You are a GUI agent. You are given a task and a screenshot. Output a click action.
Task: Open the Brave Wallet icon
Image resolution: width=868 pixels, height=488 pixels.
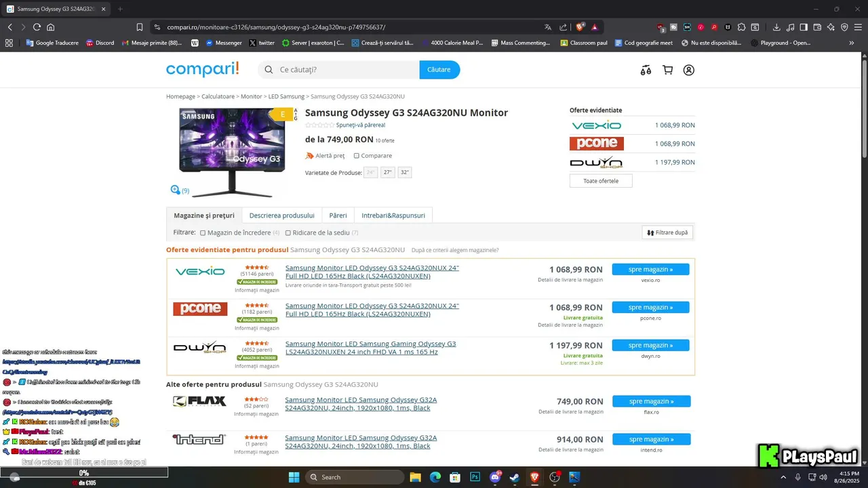point(817,27)
